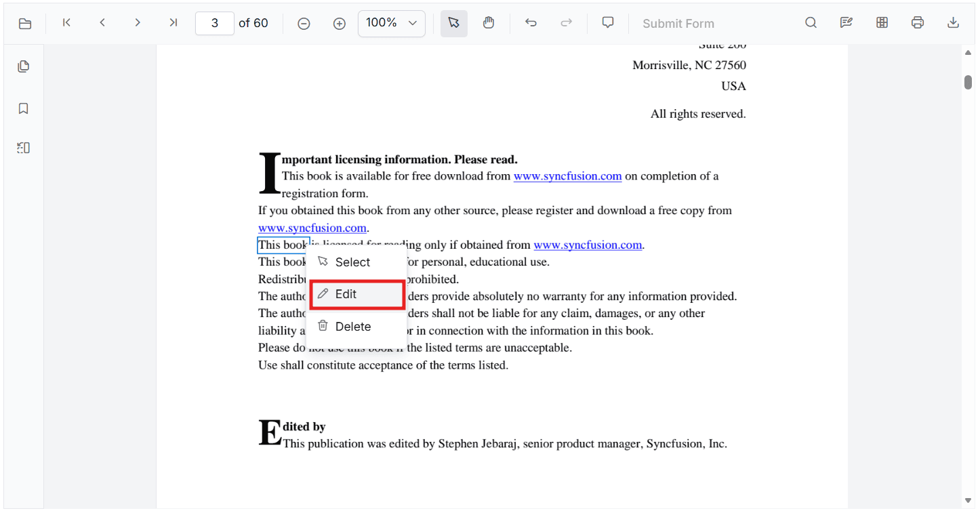Click the scrollbar up arrow
Image resolution: width=980 pixels, height=513 pixels.
coord(968,53)
